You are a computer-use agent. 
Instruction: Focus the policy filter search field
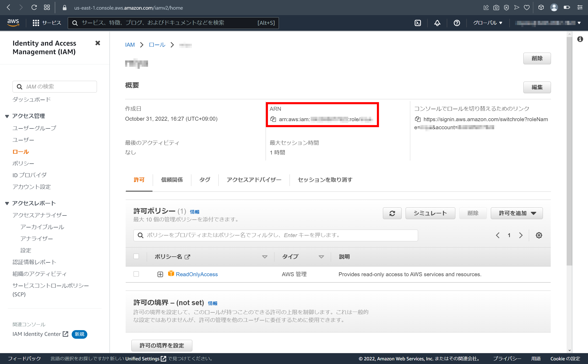pyautogui.click(x=275, y=235)
